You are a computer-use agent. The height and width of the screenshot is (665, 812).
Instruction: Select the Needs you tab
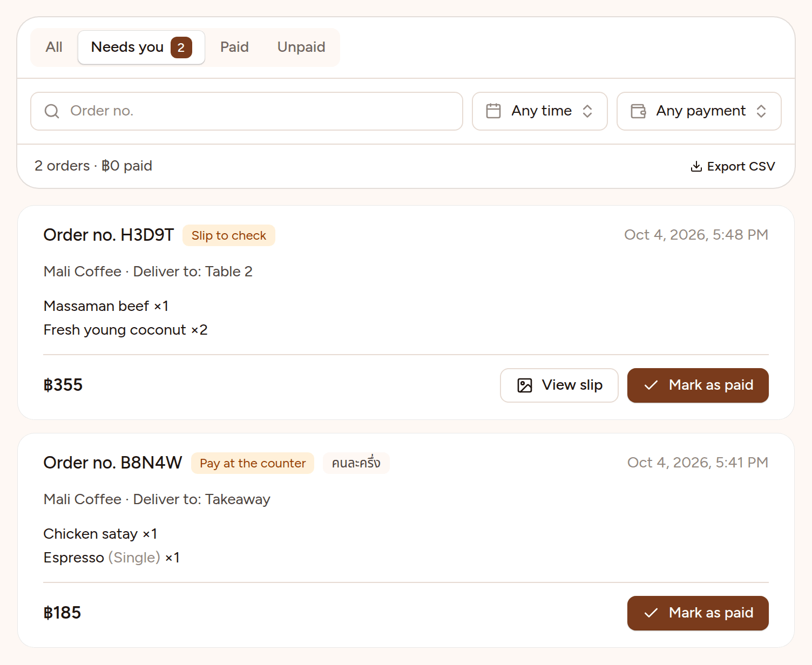coord(141,47)
